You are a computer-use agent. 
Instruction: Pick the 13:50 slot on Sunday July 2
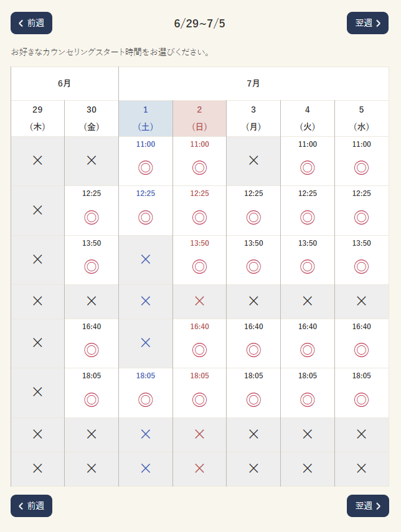click(199, 260)
